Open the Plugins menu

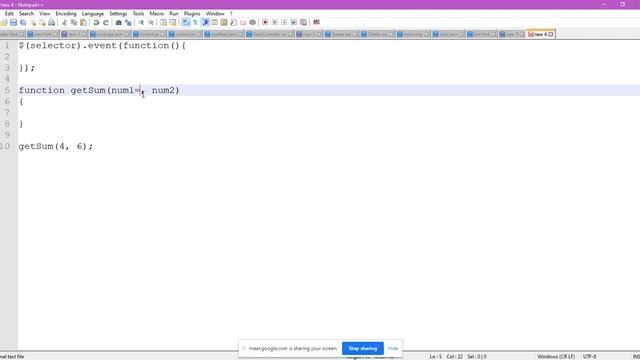tap(192, 13)
